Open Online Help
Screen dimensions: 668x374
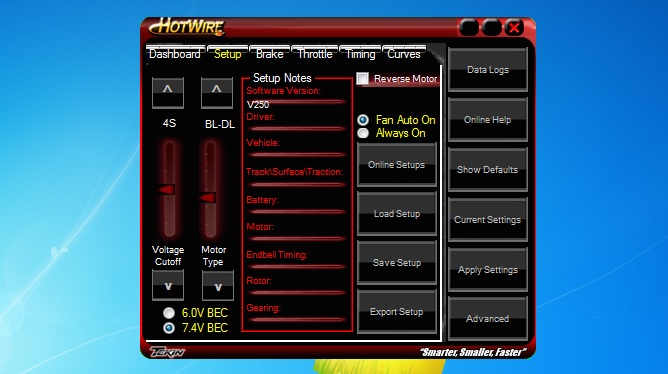(x=488, y=120)
